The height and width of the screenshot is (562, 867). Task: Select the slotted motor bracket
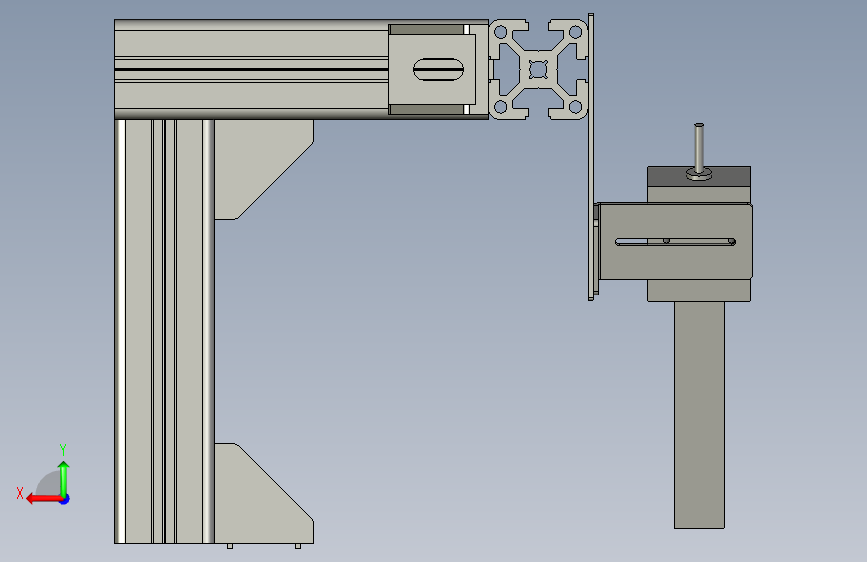click(675, 241)
